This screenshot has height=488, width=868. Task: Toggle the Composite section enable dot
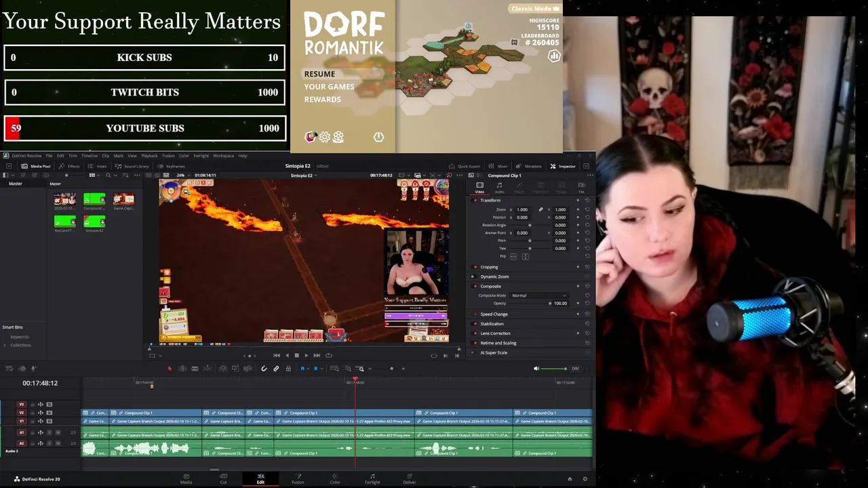pos(475,286)
